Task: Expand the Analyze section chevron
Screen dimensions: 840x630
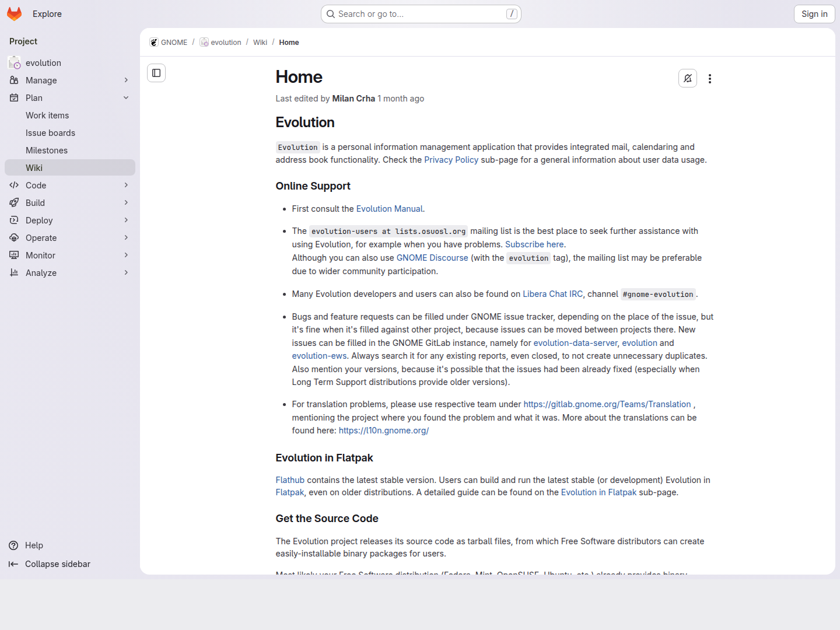Action: [x=126, y=273]
